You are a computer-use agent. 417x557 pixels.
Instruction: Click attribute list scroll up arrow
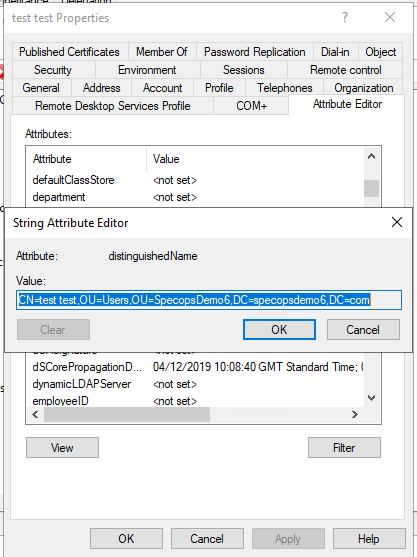(x=371, y=156)
